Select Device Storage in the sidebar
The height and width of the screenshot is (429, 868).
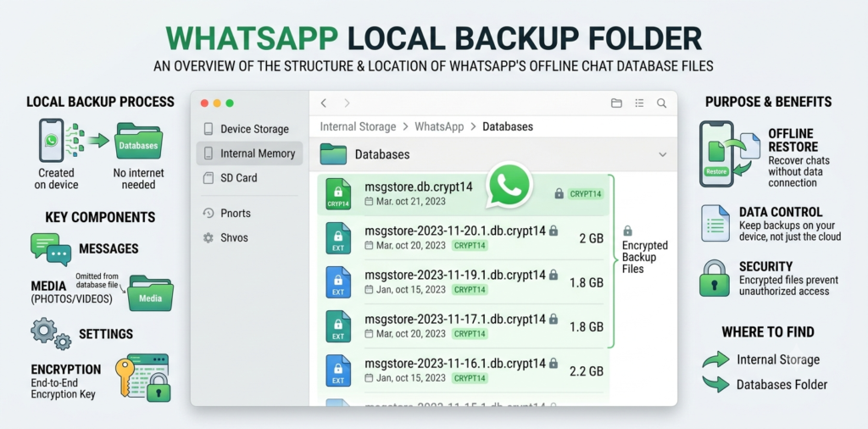(x=249, y=129)
